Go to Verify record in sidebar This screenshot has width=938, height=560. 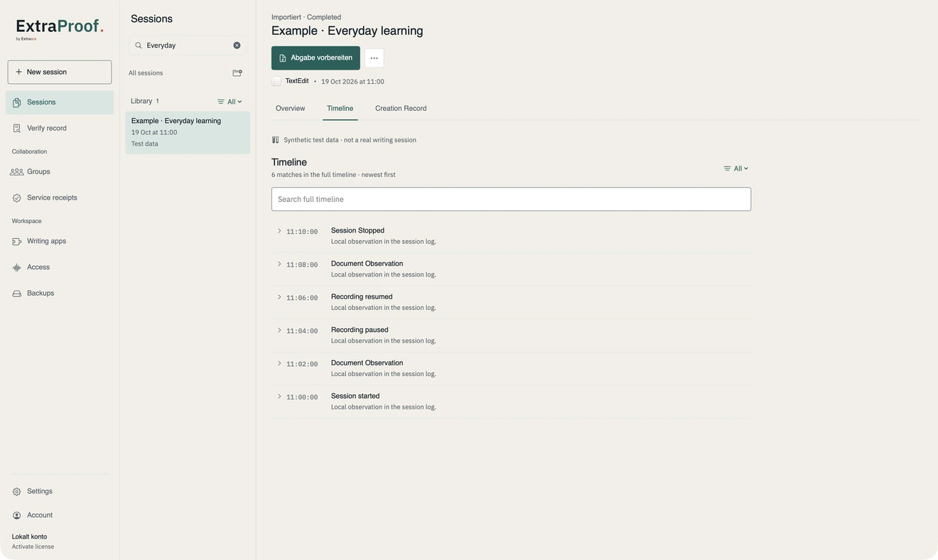pos(60,129)
